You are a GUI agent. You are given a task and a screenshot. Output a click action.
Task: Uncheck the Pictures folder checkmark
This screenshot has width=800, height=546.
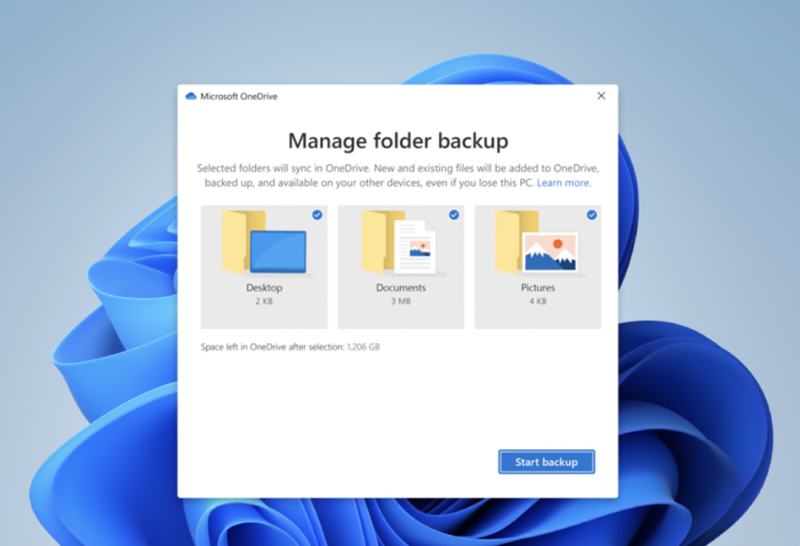tap(592, 215)
